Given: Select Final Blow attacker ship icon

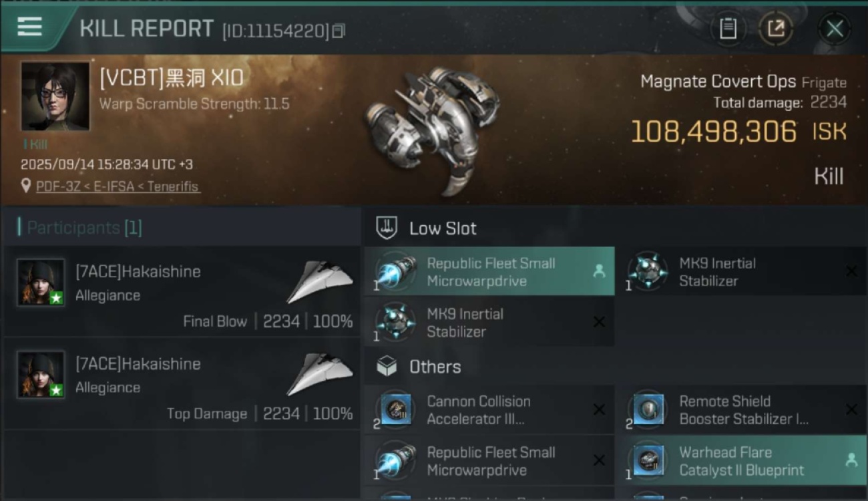Looking at the screenshot, I should (320, 282).
